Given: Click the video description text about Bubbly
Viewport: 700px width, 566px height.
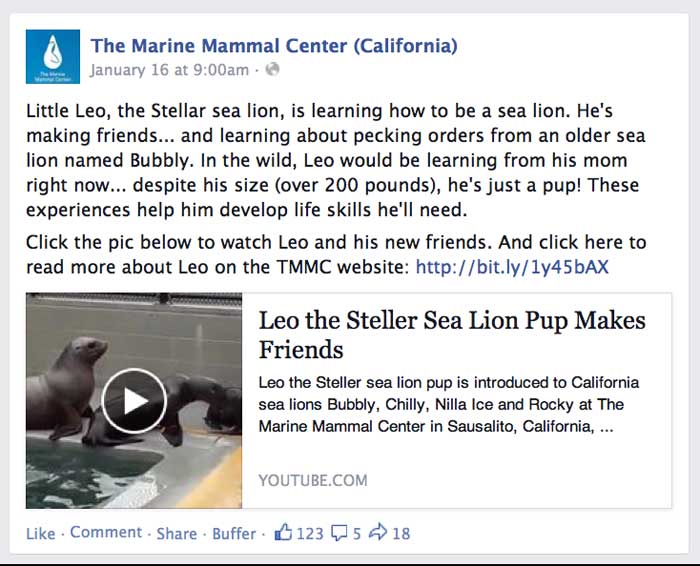Looking at the screenshot, I should click(x=449, y=404).
